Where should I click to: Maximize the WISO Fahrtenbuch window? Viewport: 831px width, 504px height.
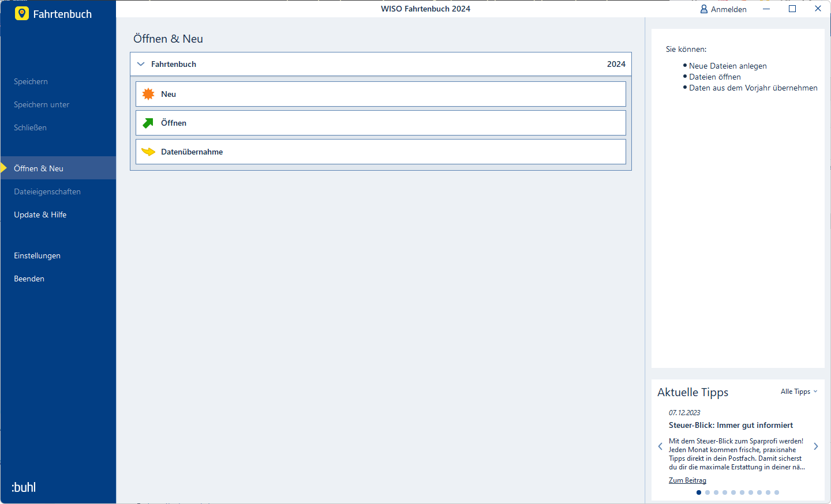click(x=792, y=9)
